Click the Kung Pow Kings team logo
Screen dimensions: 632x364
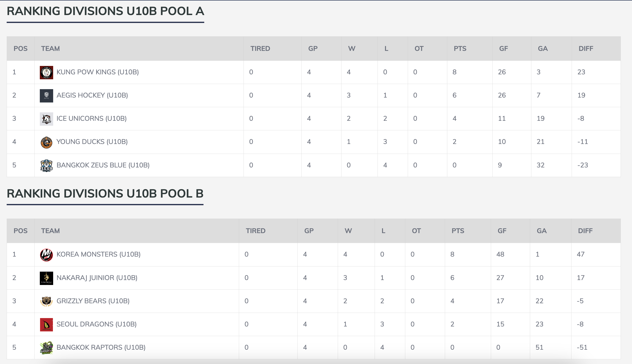(x=46, y=73)
